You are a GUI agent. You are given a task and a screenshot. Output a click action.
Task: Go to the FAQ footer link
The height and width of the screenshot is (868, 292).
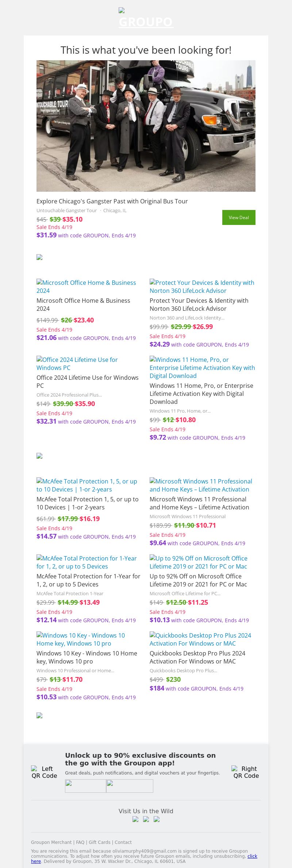[80, 842]
